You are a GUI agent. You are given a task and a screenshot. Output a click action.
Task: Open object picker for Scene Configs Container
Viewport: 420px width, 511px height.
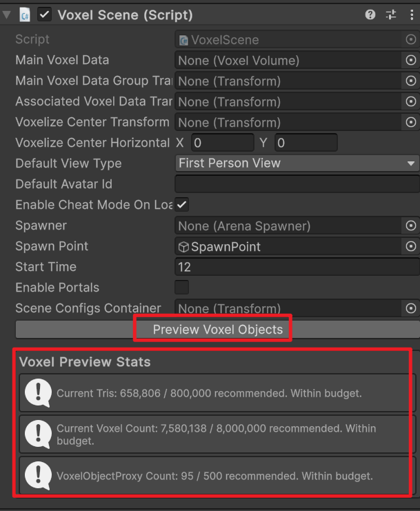[411, 308]
